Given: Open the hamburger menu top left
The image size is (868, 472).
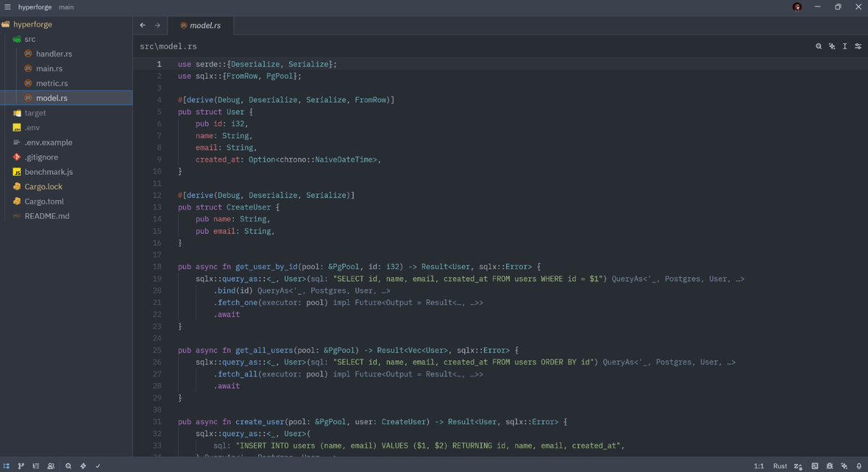Looking at the screenshot, I should 7,7.
